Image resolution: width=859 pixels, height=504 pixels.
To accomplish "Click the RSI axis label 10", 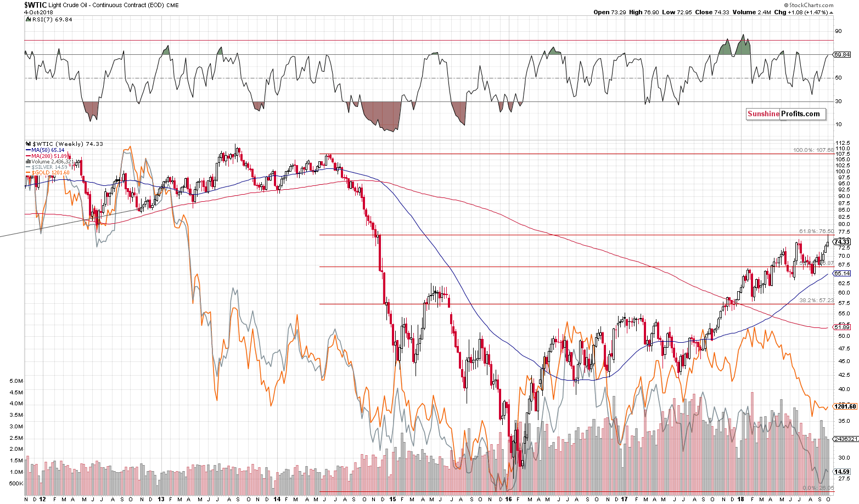I will (x=838, y=124).
